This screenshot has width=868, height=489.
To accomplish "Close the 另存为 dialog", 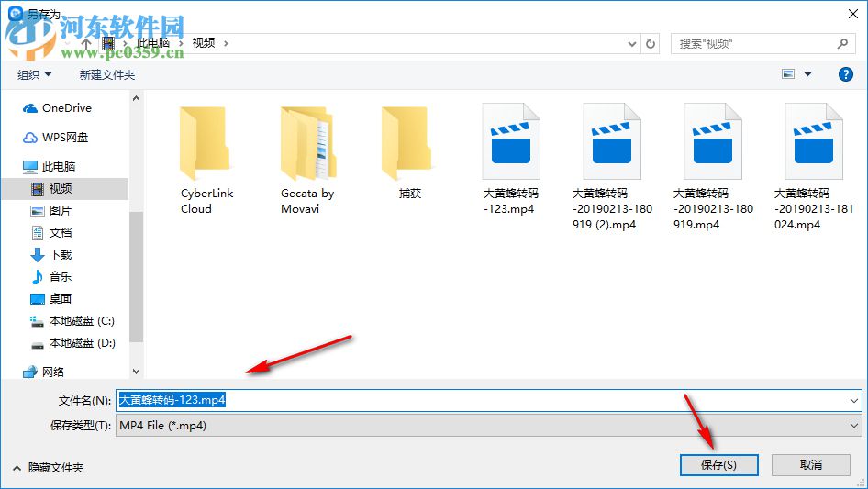I will 852,14.
